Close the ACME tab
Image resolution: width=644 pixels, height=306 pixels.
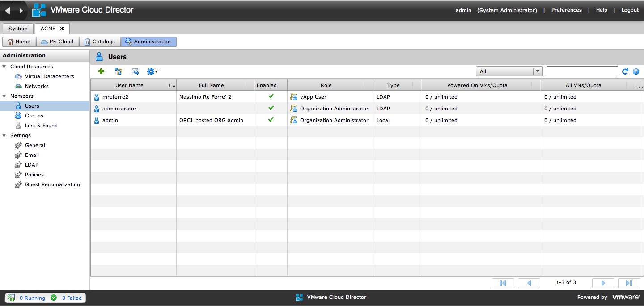(62, 29)
